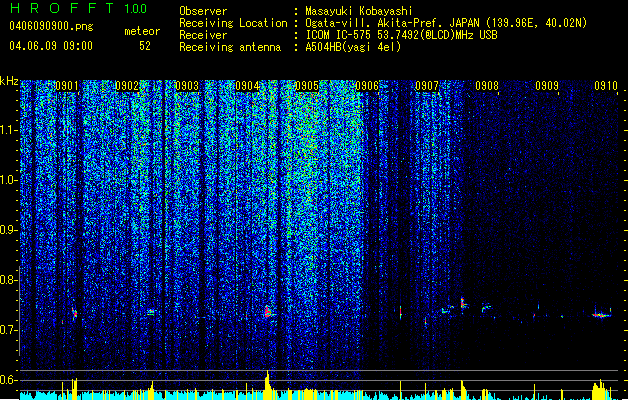Click the 0909 time marker

click(x=547, y=86)
